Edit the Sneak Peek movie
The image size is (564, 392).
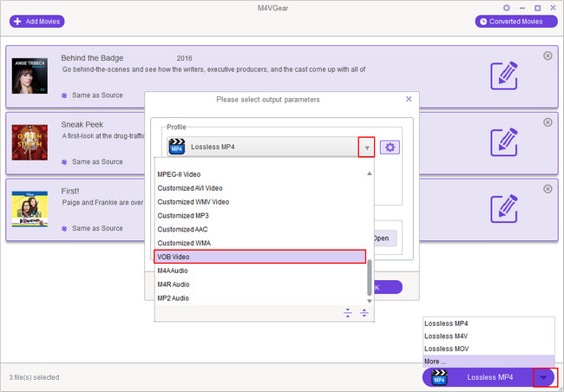tap(504, 142)
